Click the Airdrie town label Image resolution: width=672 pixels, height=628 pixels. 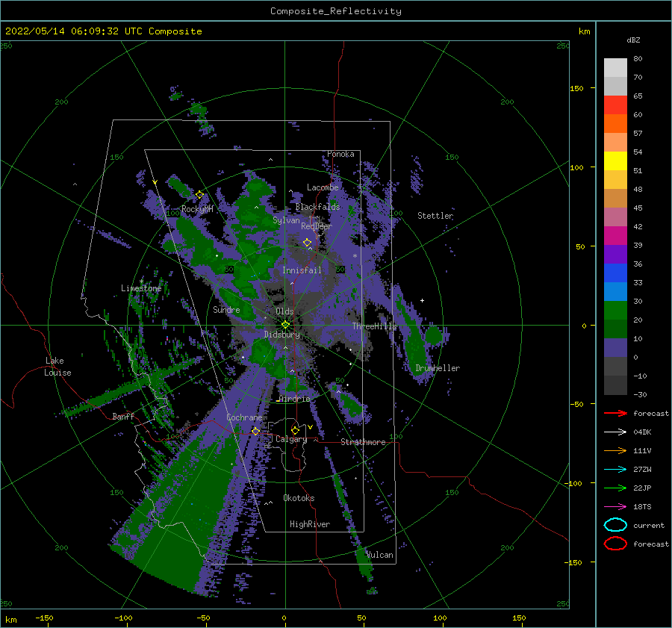(x=294, y=399)
